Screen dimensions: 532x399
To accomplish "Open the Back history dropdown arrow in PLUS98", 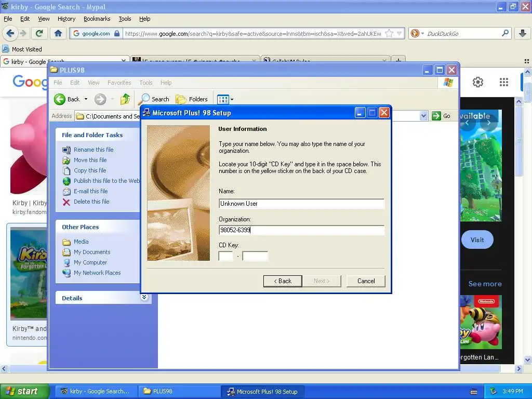I will [86, 99].
